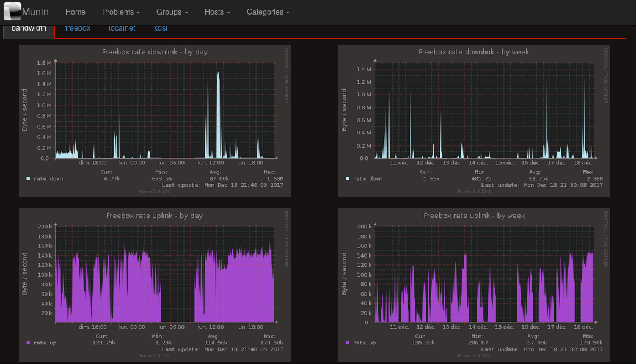Open the Freebox rate uplink by week graph

pos(474,285)
